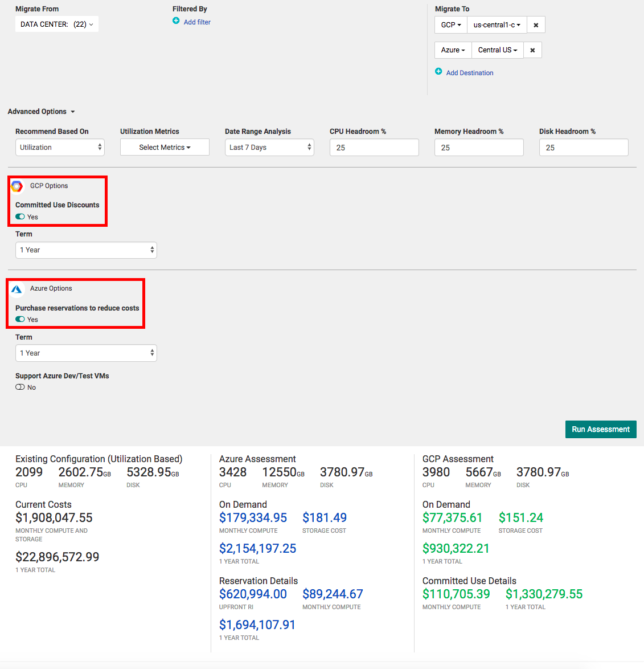Toggle Purchase reservations to reduce costs switch

[20, 319]
